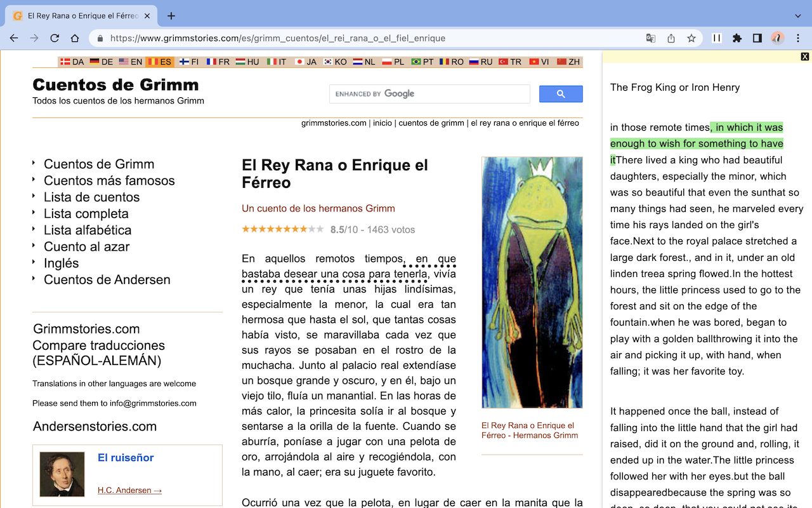Open Cuentos de Grimm site title

(115, 85)
